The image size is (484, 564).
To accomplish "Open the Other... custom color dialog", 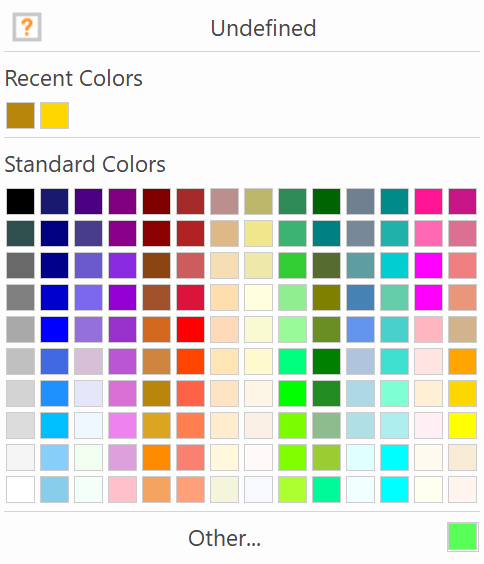I will point(224,538).
